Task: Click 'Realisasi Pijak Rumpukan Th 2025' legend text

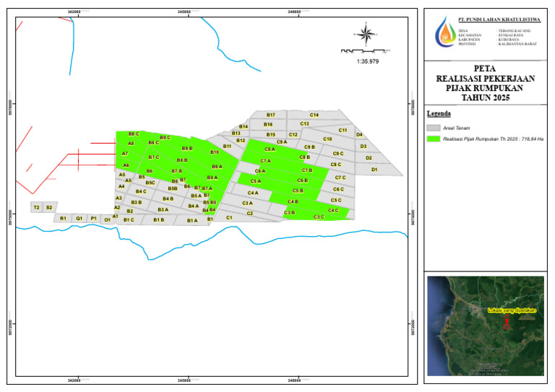Action: (x=493, y=139)
